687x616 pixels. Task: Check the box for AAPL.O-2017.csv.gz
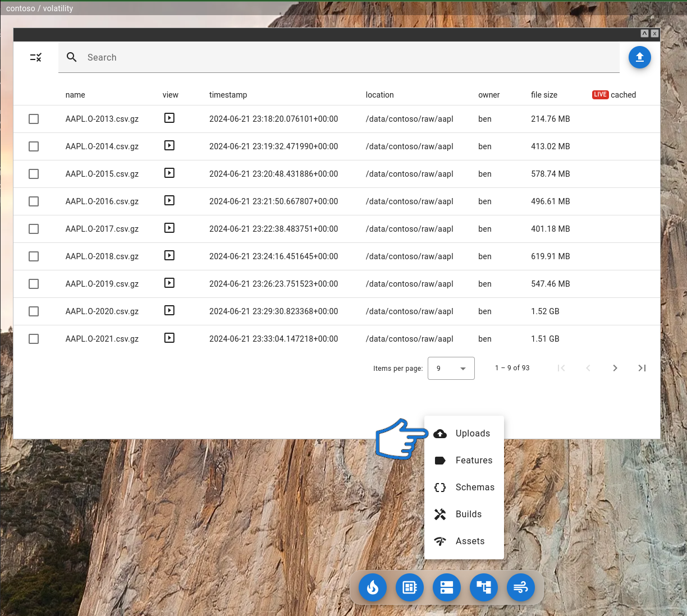pos(34,229)
